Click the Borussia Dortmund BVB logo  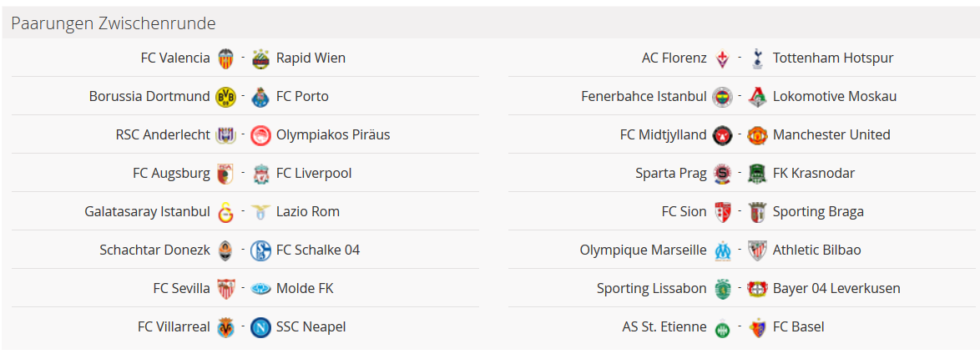225,97
